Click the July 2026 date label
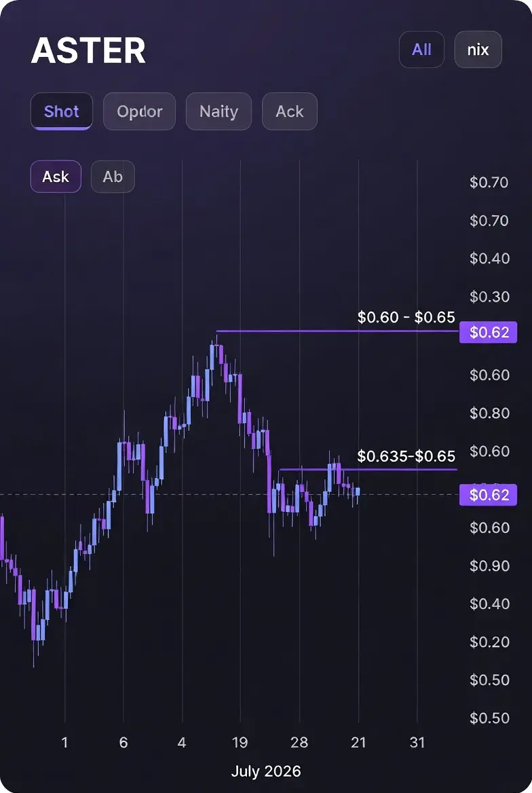This screenshot has width=532, height=793. 266,771
